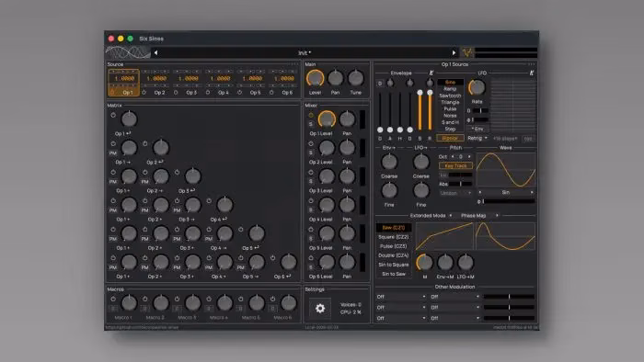This screenshot has width=644, height=362.
Task: Toggle the Op 4 Level power icon in Mixer
Action: pos(311,201)
